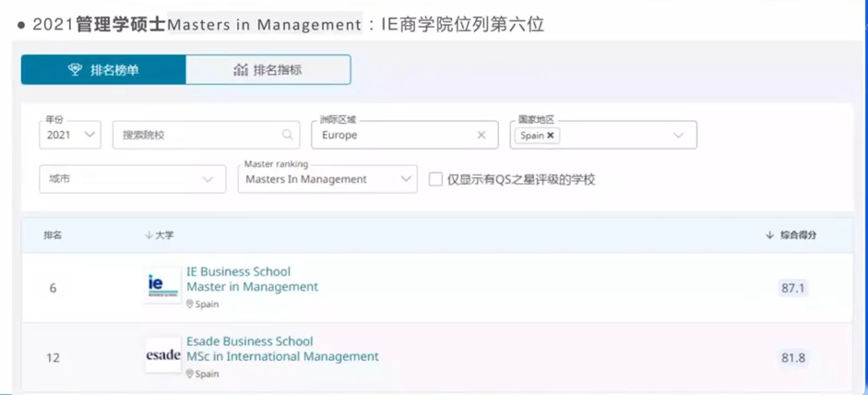
Task: Click the 81.8 score value
Action: [792, 358]
